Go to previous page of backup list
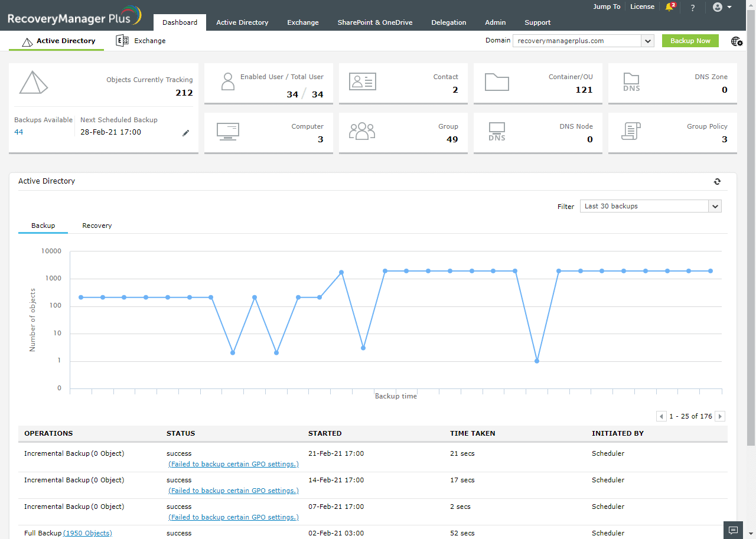756x539 pixels. (661, 416)
